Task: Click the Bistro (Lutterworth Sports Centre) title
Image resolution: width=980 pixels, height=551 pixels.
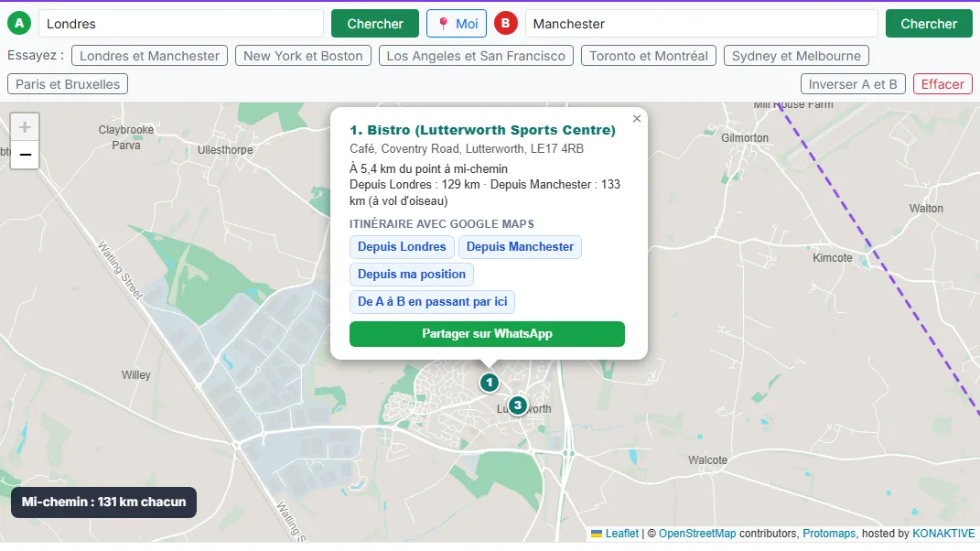Action: click(x=482, y=130)
